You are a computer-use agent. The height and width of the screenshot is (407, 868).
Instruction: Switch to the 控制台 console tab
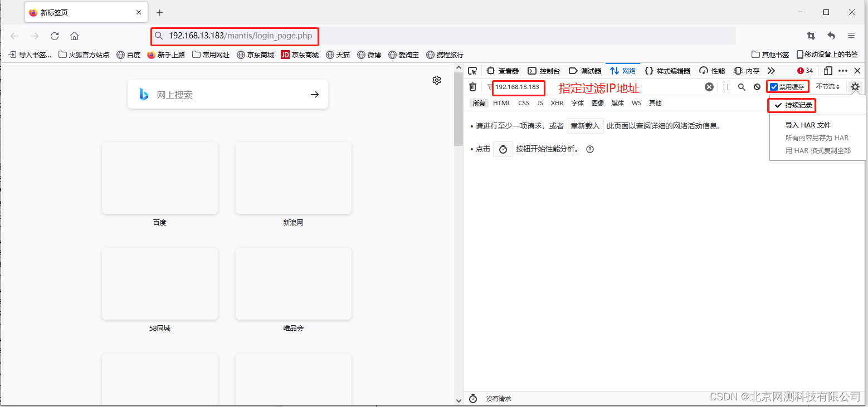tap(544, 71)
